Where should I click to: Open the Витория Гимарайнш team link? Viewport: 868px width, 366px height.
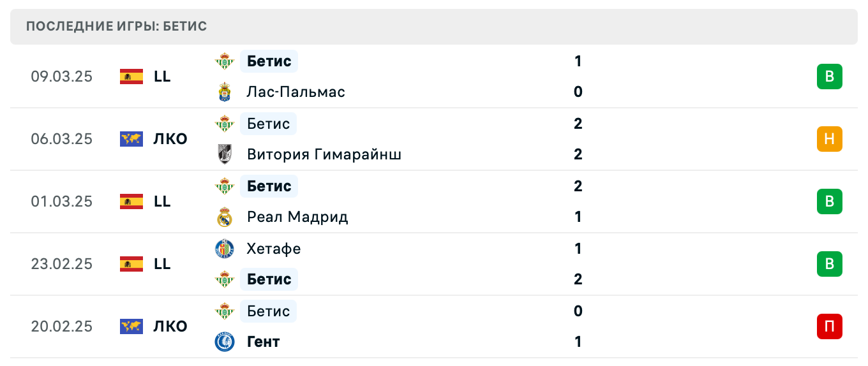(324, 154)
